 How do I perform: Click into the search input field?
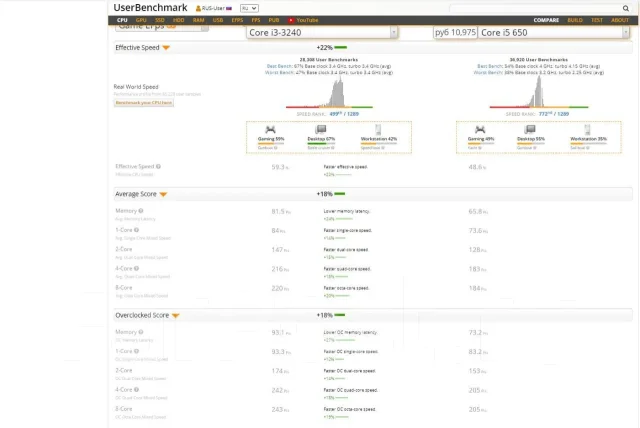535,8
